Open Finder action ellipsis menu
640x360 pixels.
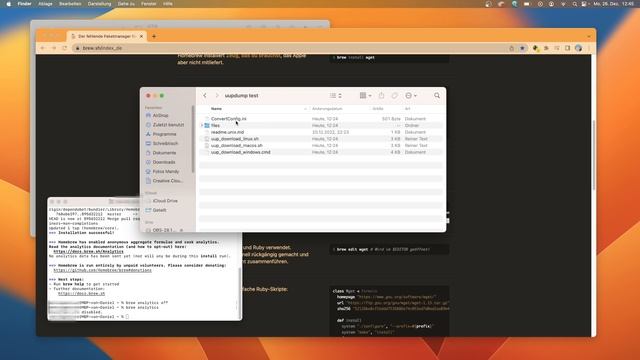coord(411,96)
